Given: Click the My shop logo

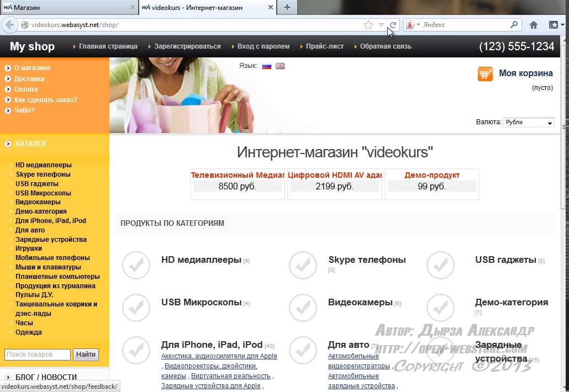Looking at the screenshot, I should click(32, 46).
